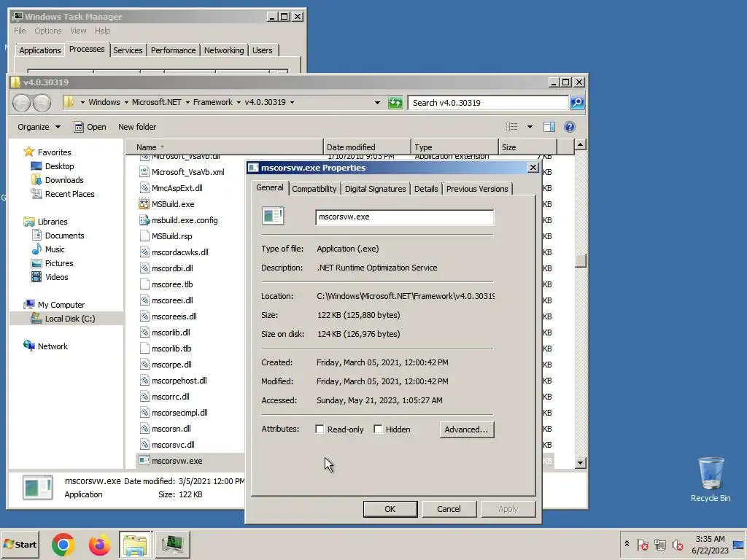Click the Show desktop icon beside the clock
The width and height of the screenshot is (747, 560).
(x=738, y=544)
